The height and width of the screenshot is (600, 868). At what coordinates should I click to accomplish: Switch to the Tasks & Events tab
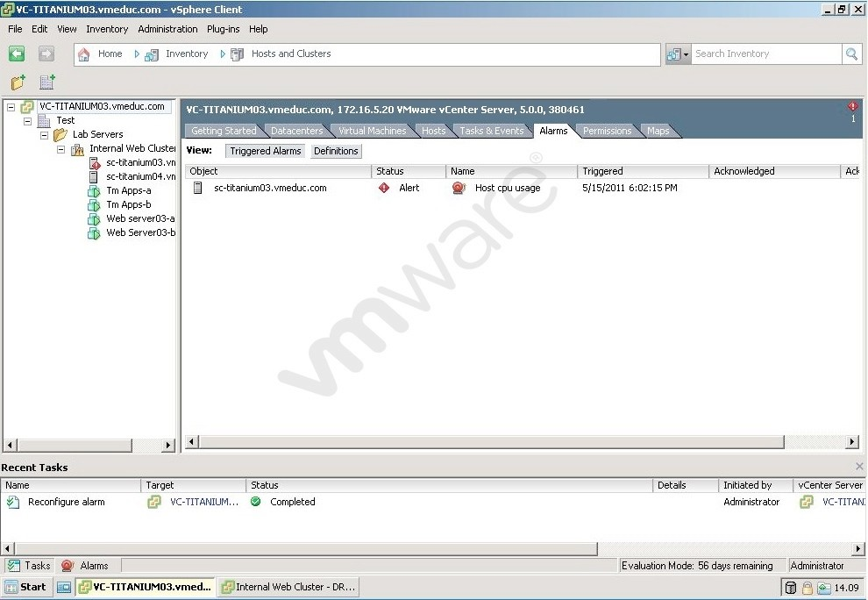[x=492, y=131]
